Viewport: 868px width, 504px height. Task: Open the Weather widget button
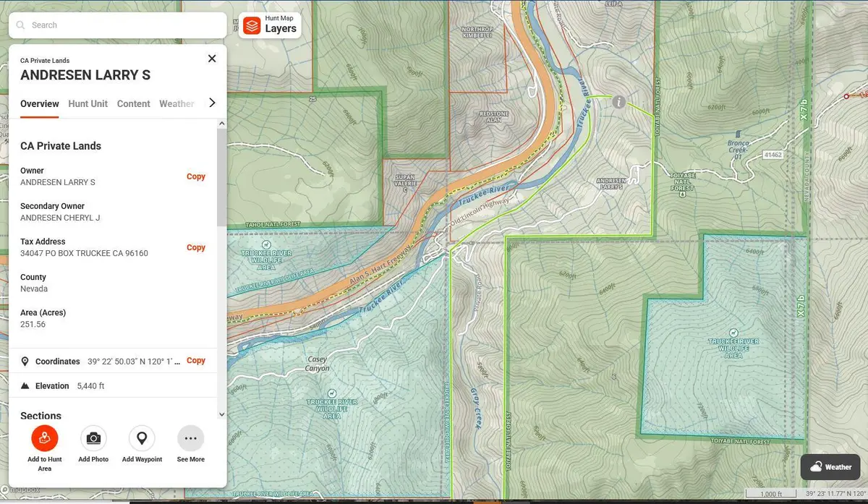(830, 467)
